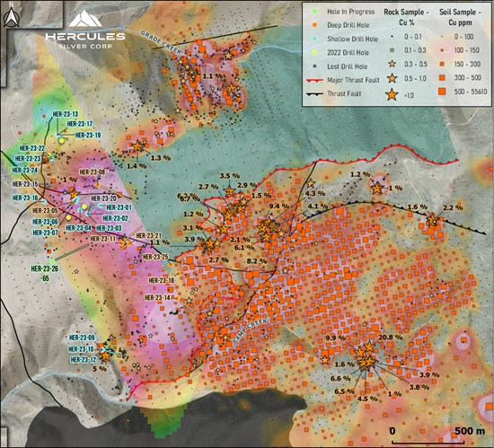494x448 pixels.
Task: Click the Soil Sample - Cu ppm legend heading
Action: click(460, 17)
